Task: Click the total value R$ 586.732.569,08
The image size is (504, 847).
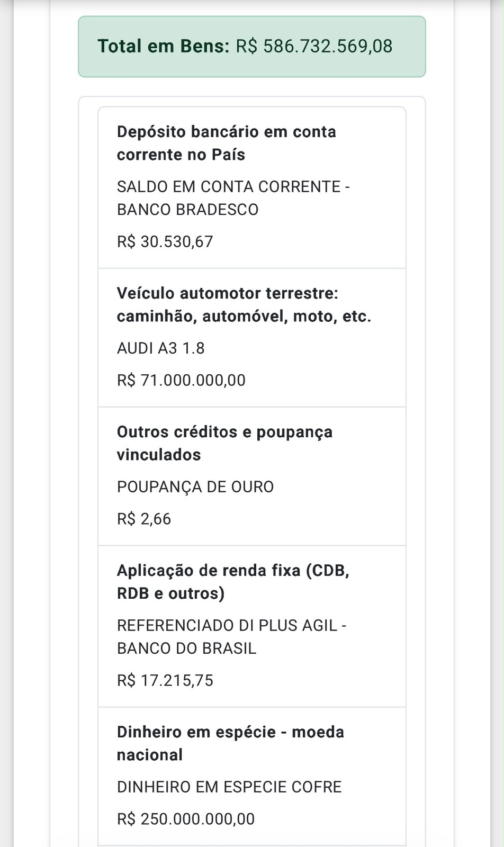Action: [314, 46]
